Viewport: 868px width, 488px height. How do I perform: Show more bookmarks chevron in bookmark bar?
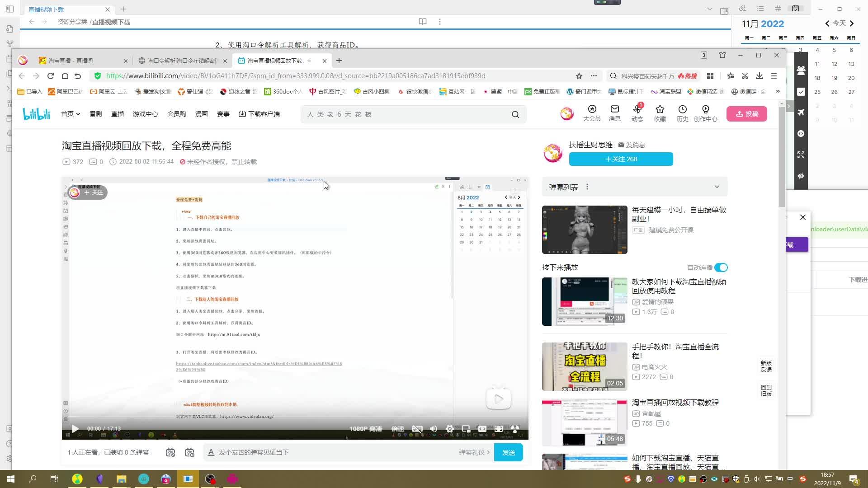(778, 91)
